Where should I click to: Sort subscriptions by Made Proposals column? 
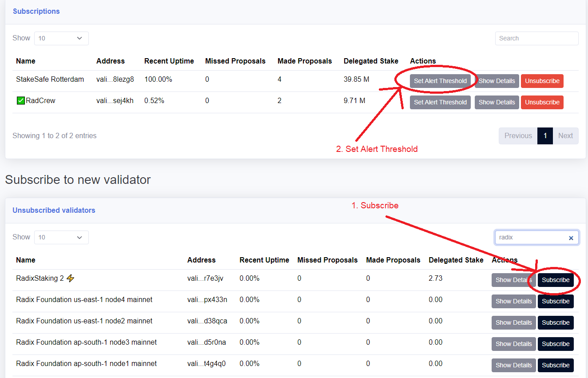pyautogui.click(x=305, y=61)
